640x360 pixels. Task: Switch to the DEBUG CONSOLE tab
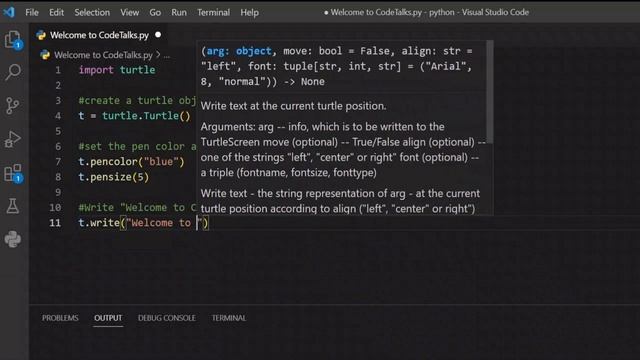[x=167, y=318]
